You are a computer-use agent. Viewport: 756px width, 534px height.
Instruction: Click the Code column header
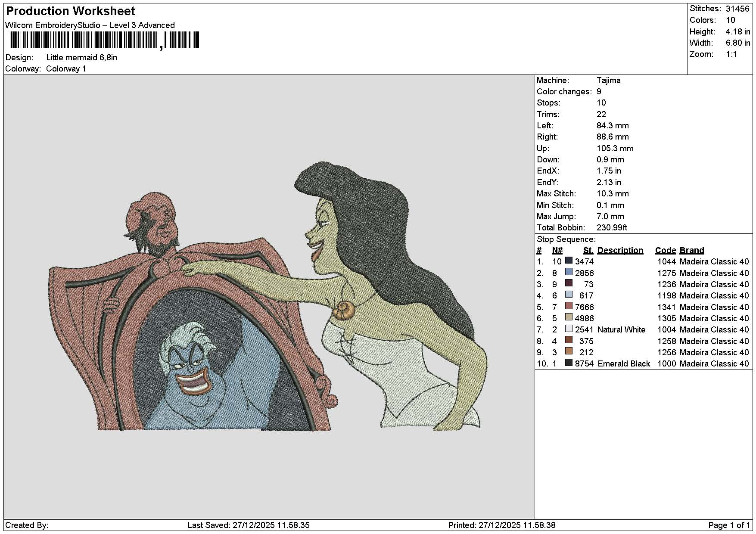[666, 250]
